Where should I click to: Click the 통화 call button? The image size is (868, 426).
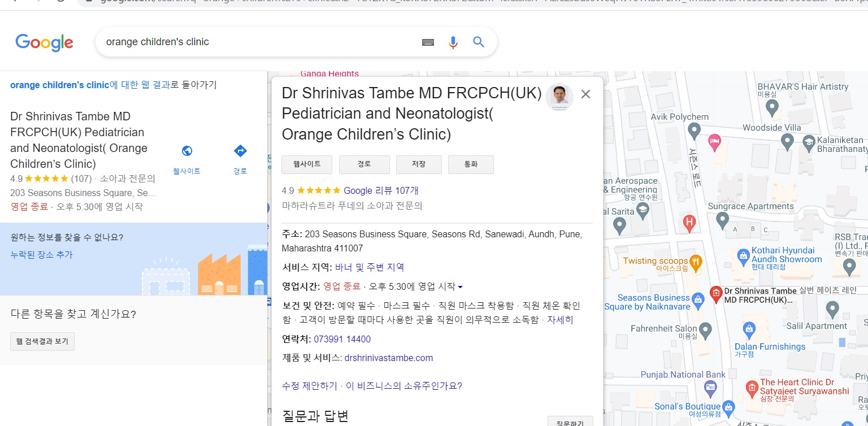[471, 164]
